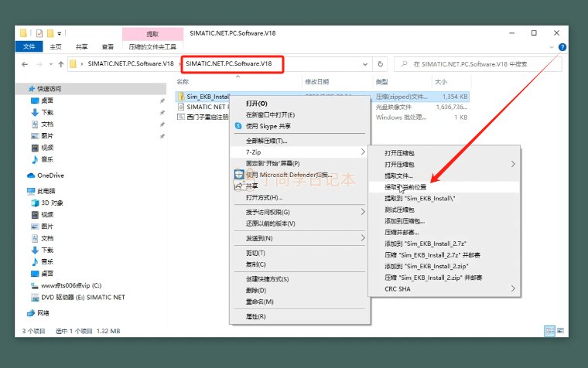588x368 pixels.
Task: Click the pin icon beside 下载
Action: (162, 112)
